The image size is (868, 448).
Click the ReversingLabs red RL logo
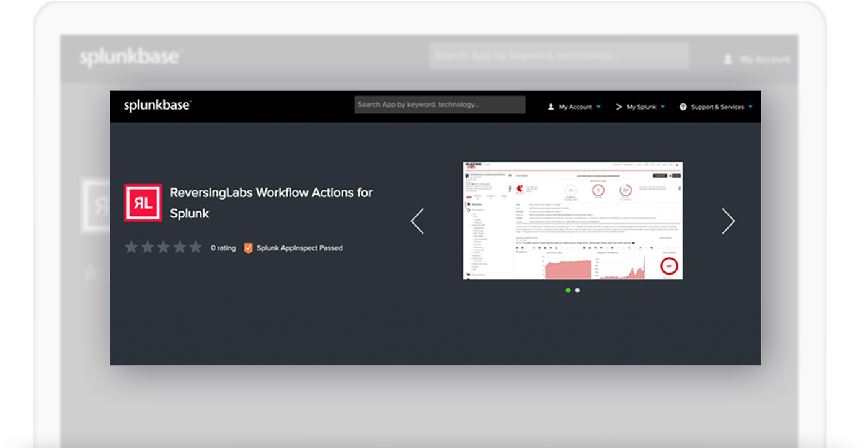point(143,203)
